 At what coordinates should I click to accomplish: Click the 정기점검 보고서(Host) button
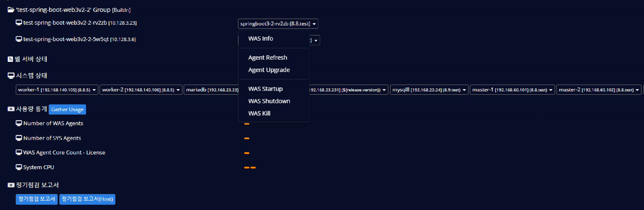[87, 199]
